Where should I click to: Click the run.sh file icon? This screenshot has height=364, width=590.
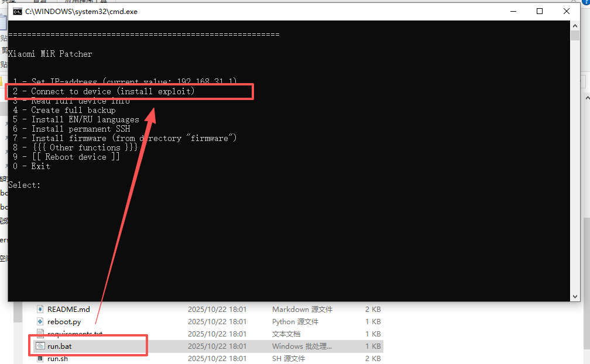click(40, 358)
